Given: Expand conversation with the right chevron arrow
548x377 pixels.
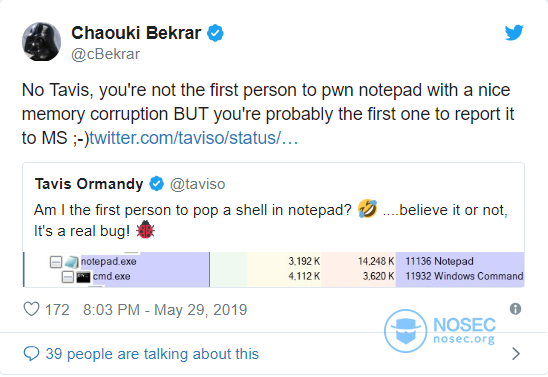Looking at the screenshot, I should (x=516, y=354).
